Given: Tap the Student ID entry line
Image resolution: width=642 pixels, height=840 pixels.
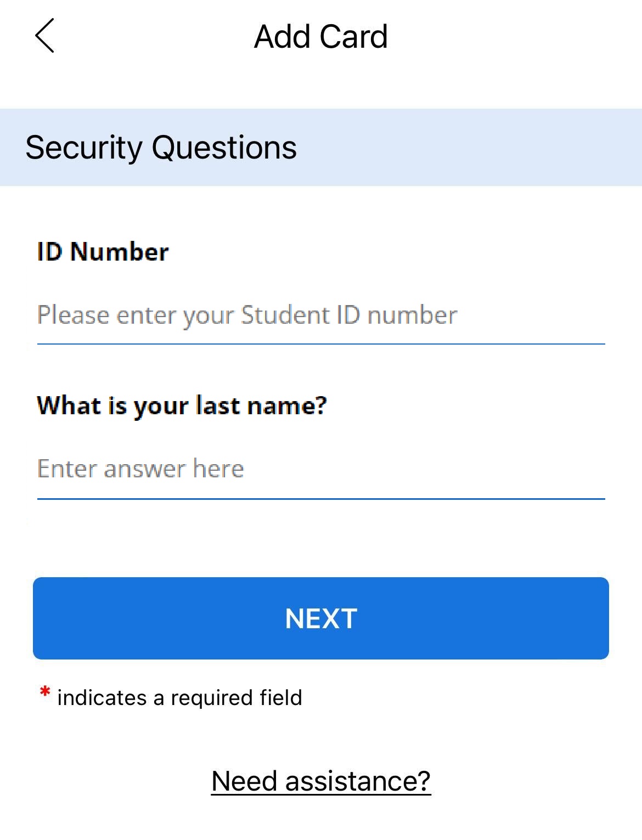Looking at the screenshot, I should [247, 314].
